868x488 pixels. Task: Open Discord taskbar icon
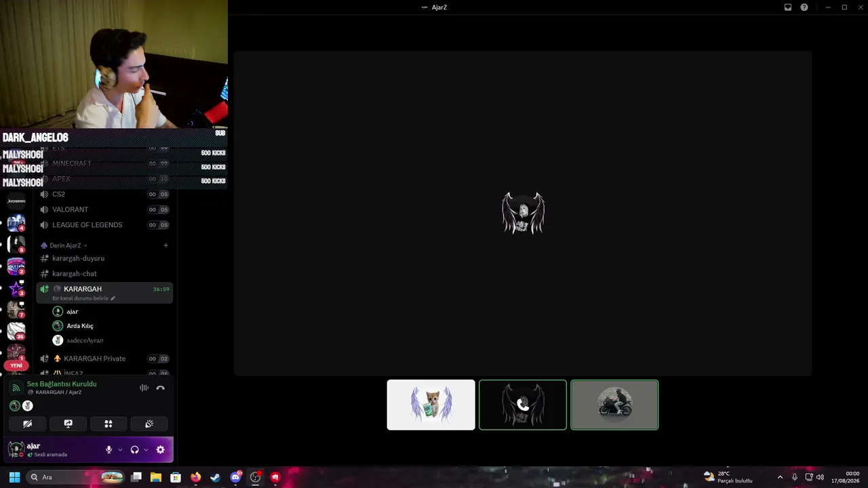click(x=235, y=477)
